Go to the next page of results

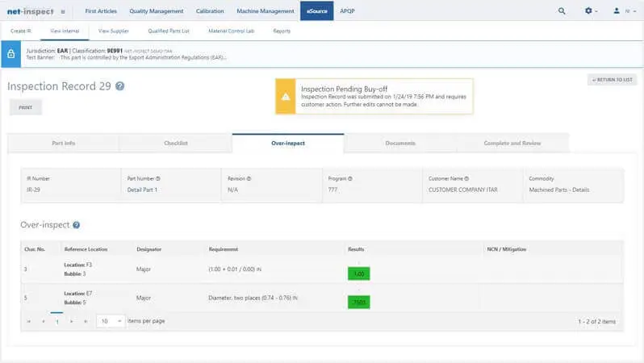(72, 321)
